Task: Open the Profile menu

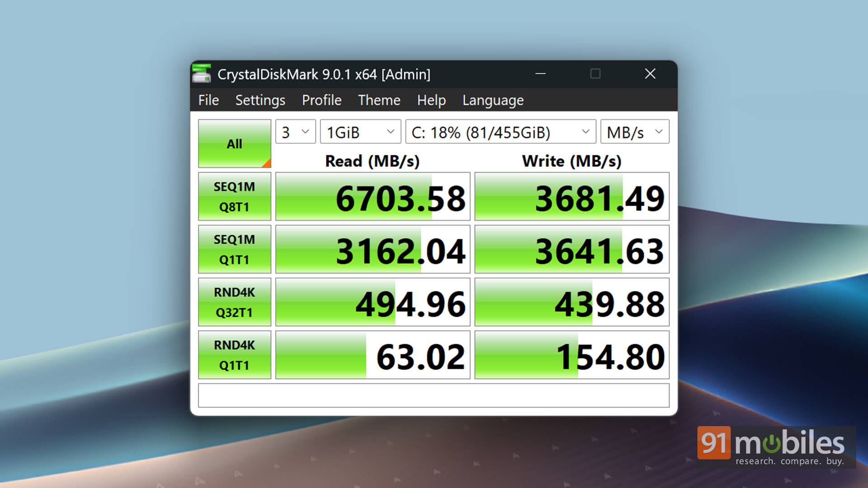Action: pyautogui.click(x=321, y=100)
